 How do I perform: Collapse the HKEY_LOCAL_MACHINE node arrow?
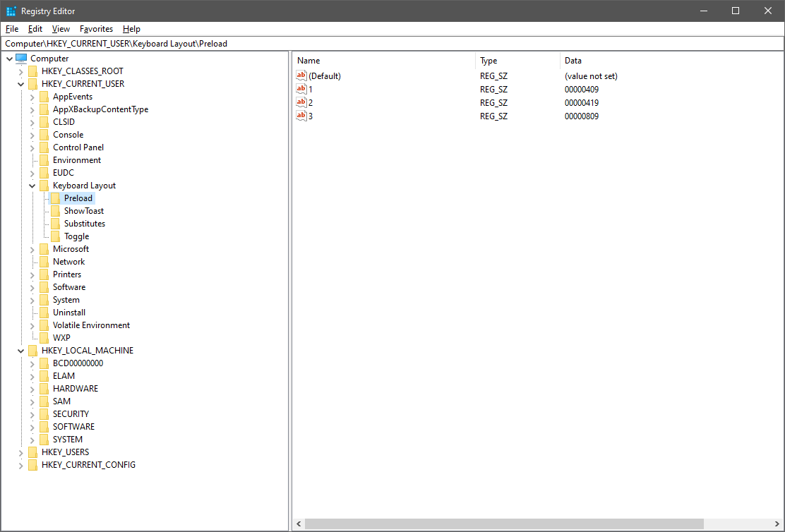click(x=20, y=351)
